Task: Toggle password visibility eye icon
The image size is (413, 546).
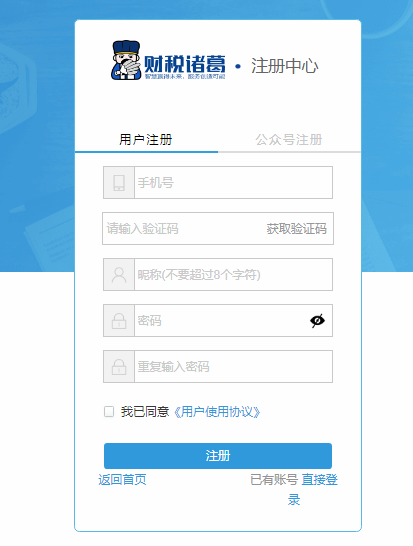Action: coord(318,321)
